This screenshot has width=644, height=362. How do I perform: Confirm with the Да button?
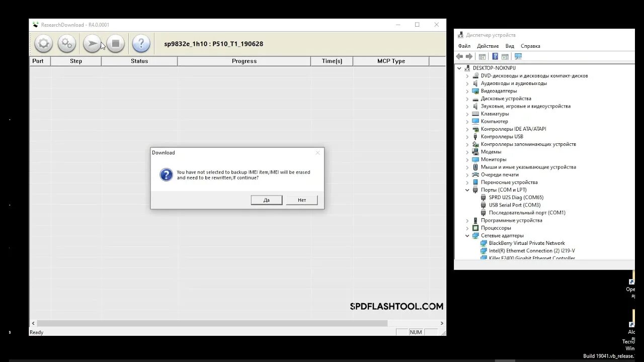click(x=267, y=200)
